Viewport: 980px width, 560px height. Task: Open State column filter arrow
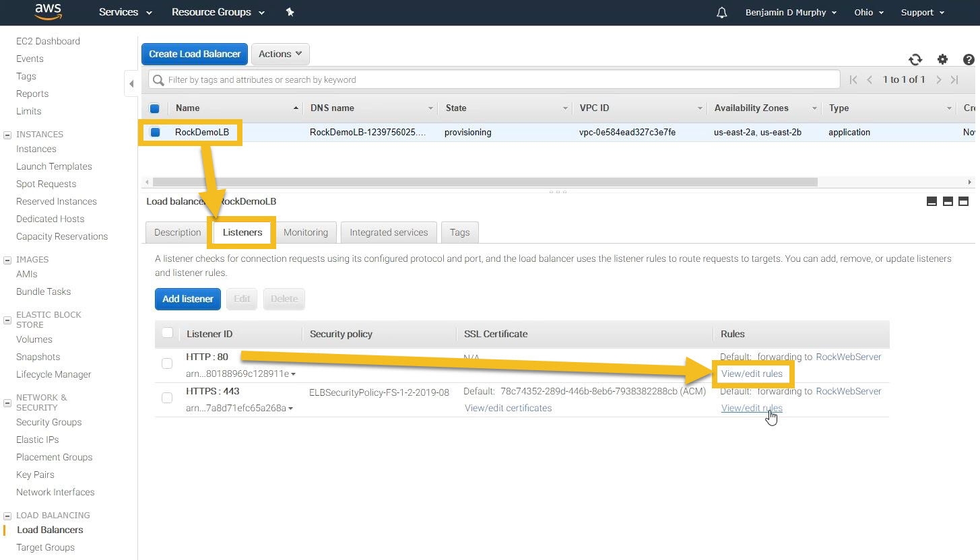pyautogui.click(x=565, y=108)
